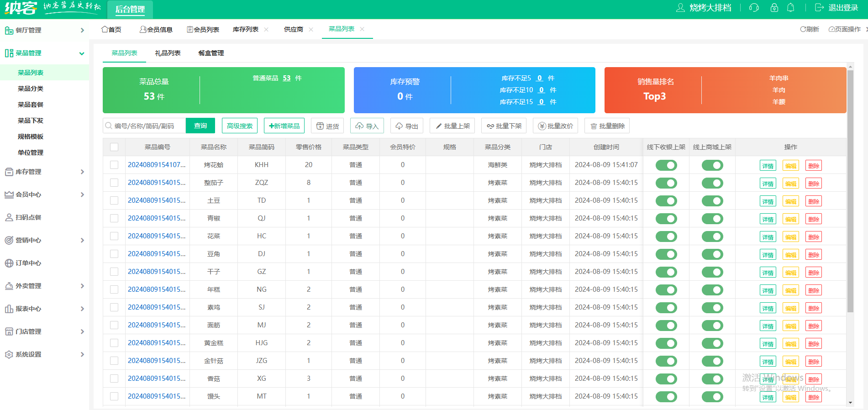868x410 pixels.
Task: Click 批量上架 button
Action: (452, 126)
